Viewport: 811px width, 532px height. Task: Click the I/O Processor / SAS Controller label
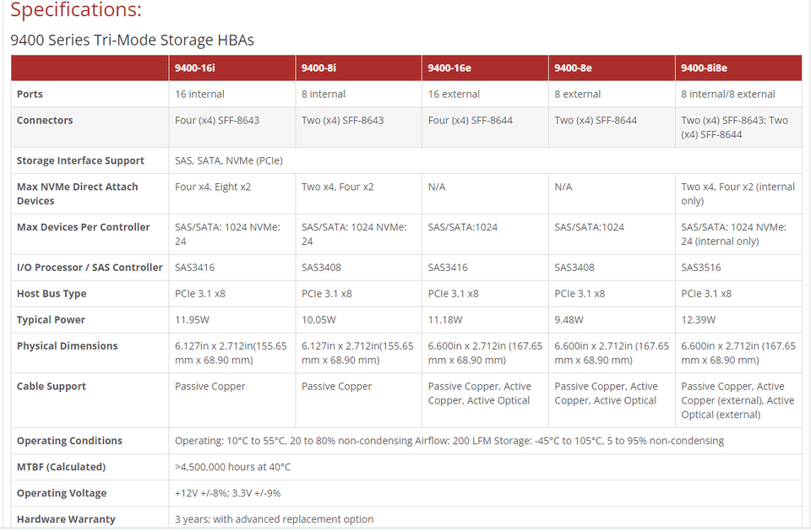pos(90,268)
